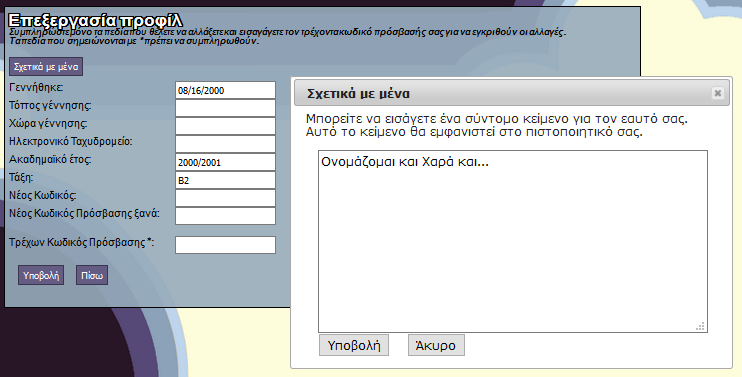The image size is (742, 377).
Task: Click the Τρέχων Κωδικός Πρόσβασης label
Action: tap(81, 243)
